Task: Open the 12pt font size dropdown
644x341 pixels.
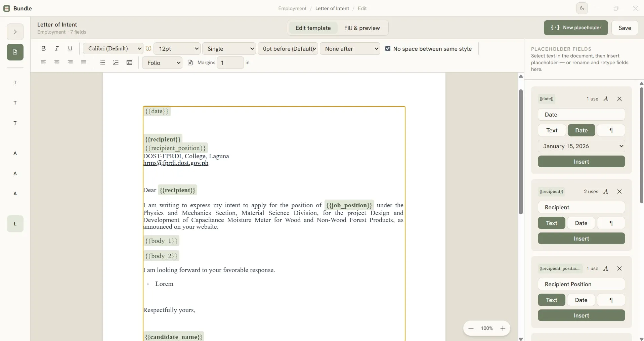Action: [177, 48]
